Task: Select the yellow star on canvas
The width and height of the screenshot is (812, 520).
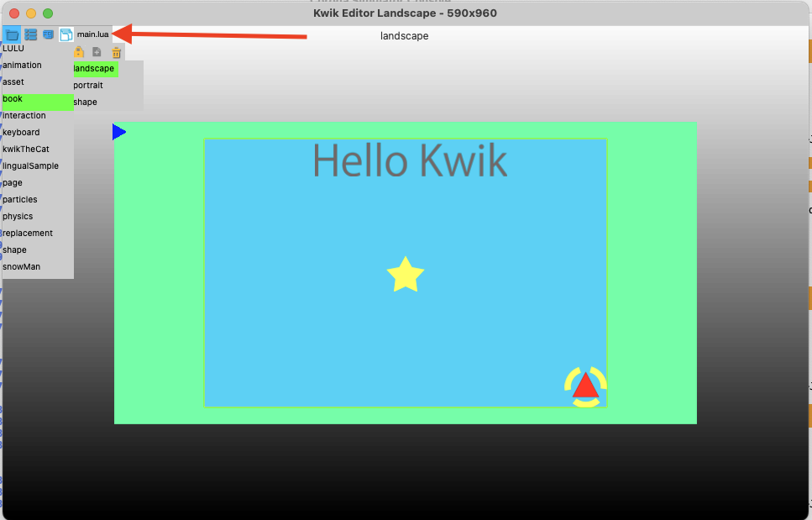Action: click(x=406, y=275)
